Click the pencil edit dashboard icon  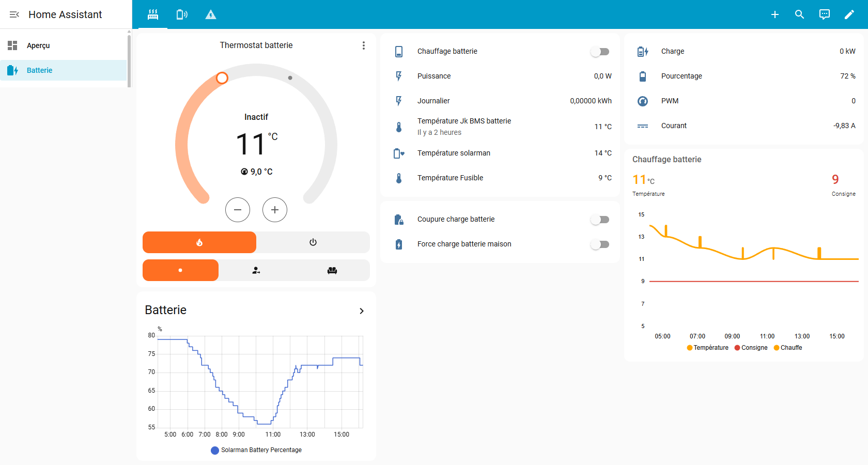(x=849, y=14)
